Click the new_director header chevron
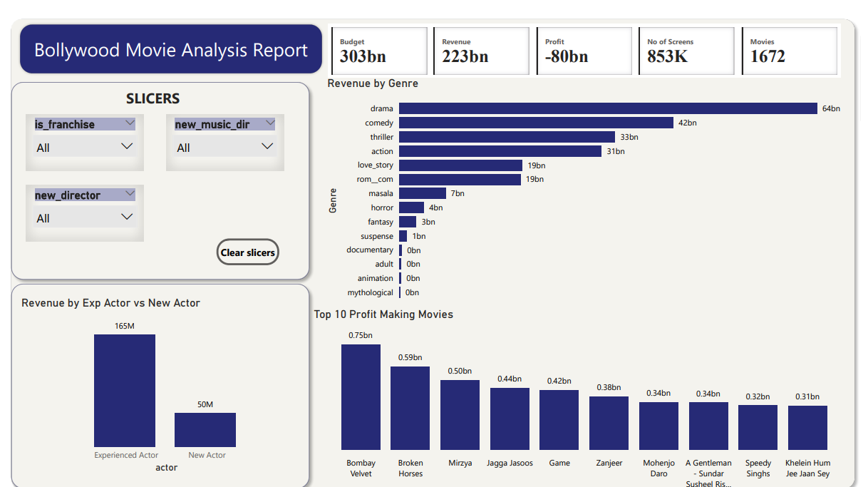868x487 pixels. [129, 194]
